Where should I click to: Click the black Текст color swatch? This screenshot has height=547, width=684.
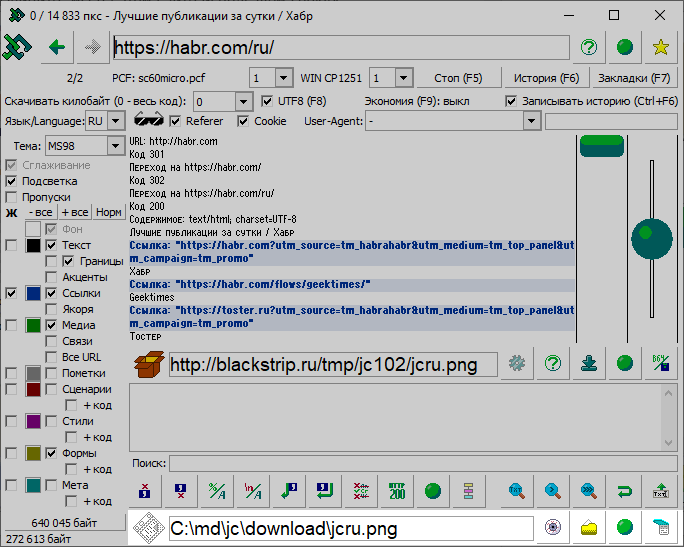(33, 246)
